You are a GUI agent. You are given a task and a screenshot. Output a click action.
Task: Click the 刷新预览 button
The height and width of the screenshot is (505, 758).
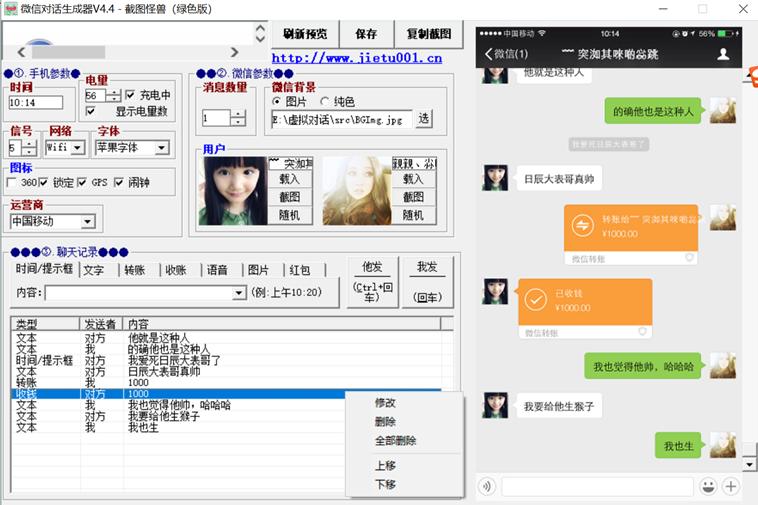coord(305,34)
